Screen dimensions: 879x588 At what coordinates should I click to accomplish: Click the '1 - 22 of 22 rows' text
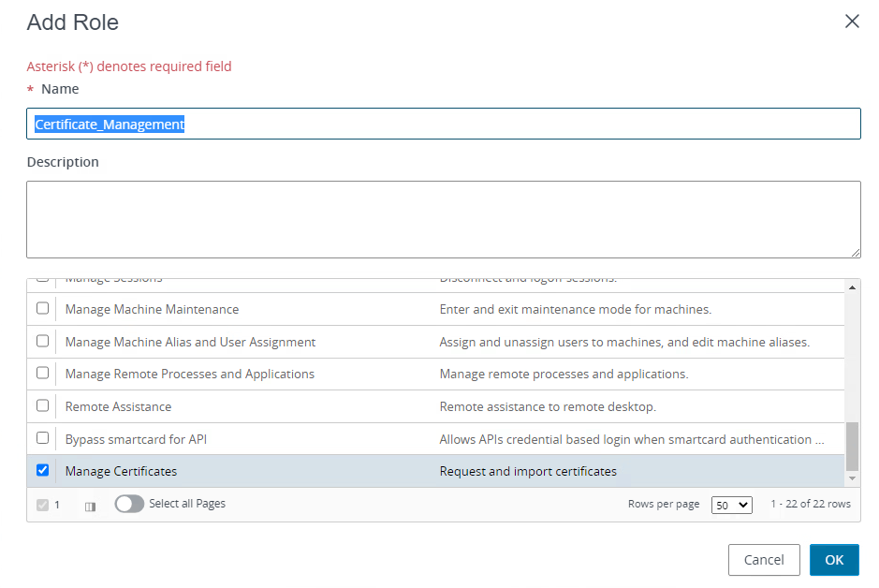(811, 504)
